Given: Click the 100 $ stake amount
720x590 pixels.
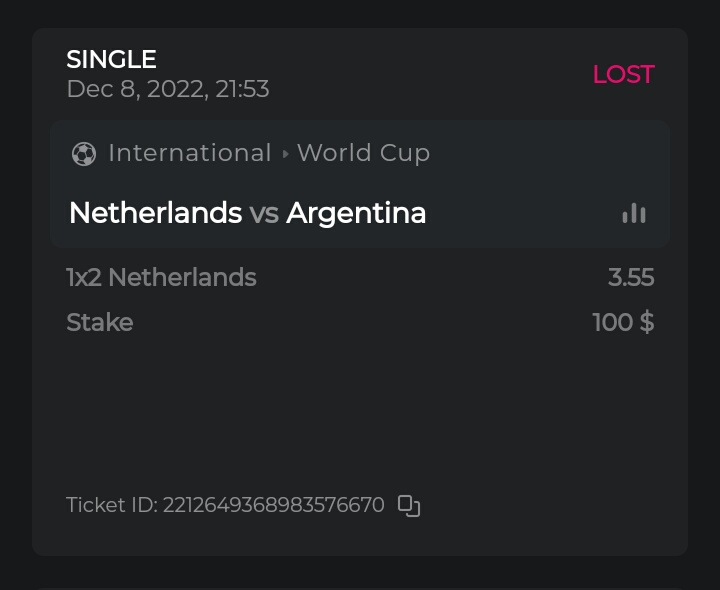Looking at the screenshot, I should 622,322.
